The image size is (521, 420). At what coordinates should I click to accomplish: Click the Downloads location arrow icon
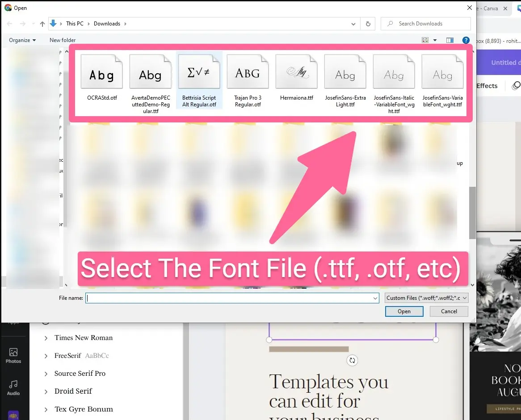(x=53, y=23)
